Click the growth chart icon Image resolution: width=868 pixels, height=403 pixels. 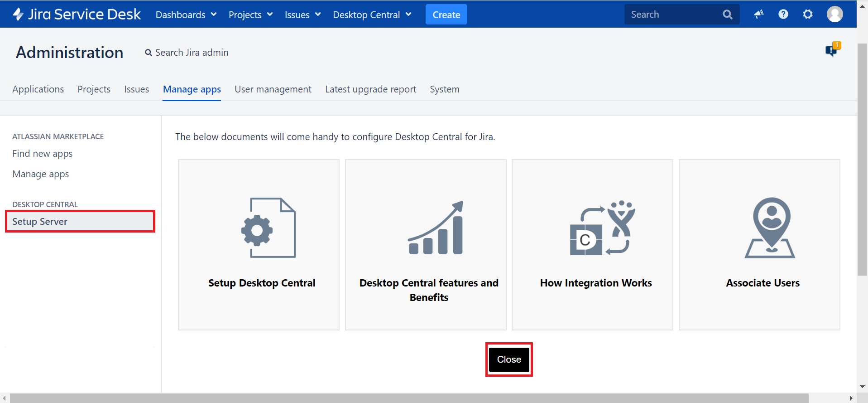pyautogui.click(x=436, y=228)
